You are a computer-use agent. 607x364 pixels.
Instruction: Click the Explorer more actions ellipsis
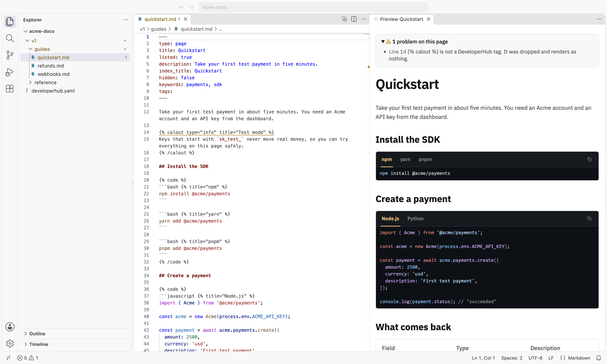pyautogui.click(x=126, y=20)
